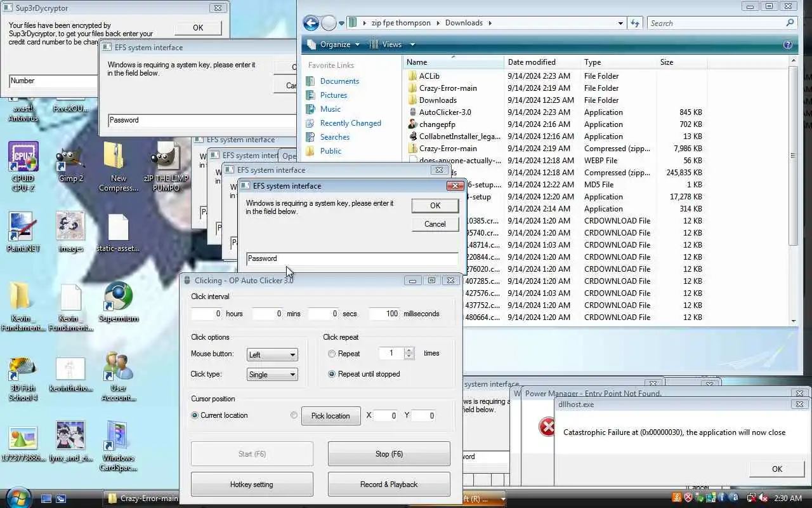Expand the Views dropdown arrow in Explorer
812x508 pixels.
pos(412,44)
